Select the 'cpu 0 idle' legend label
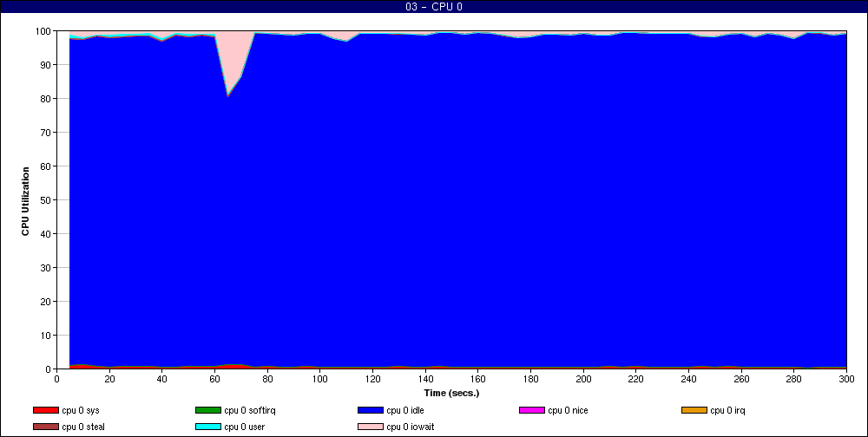868x437 pixels. (405, 410)
